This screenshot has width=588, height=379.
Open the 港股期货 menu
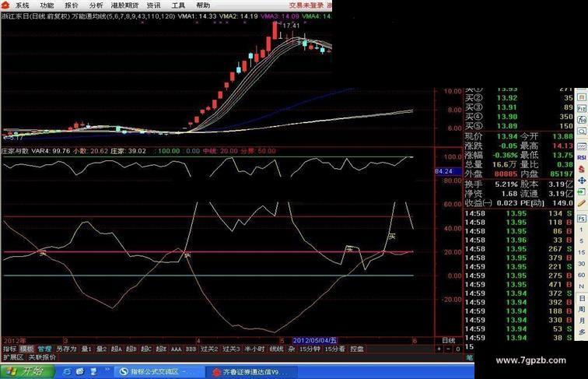[x=125, y=5]
